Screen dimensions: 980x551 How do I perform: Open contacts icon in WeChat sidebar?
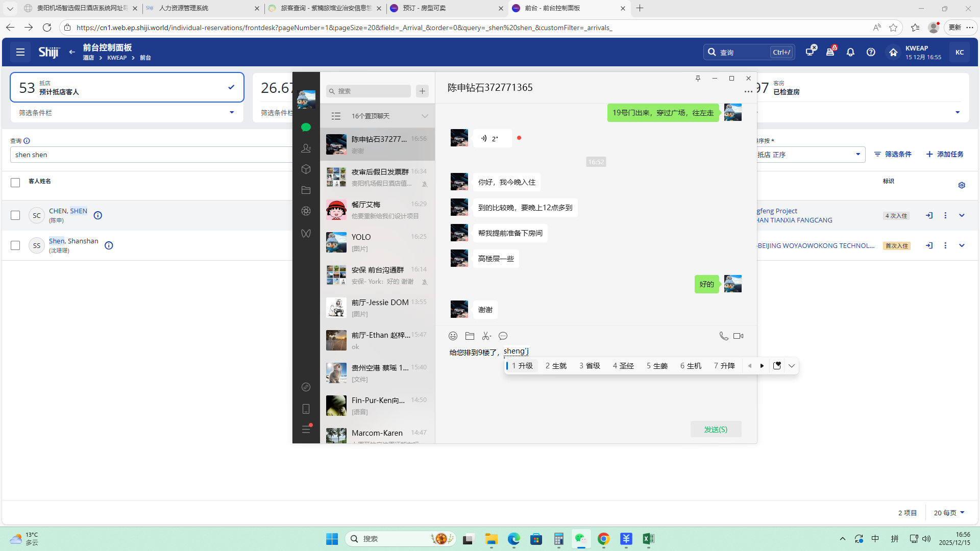pyautogui.click(x=306, y=148)
